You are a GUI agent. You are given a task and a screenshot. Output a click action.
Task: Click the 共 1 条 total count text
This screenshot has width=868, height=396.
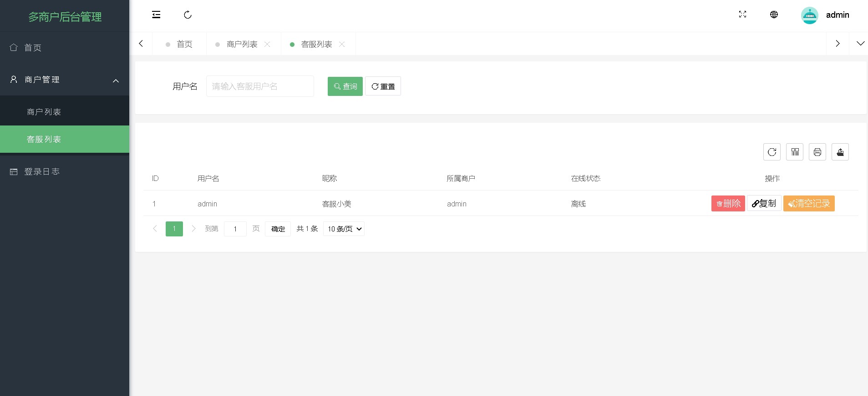pyautogui.click(x=307, y=229)
